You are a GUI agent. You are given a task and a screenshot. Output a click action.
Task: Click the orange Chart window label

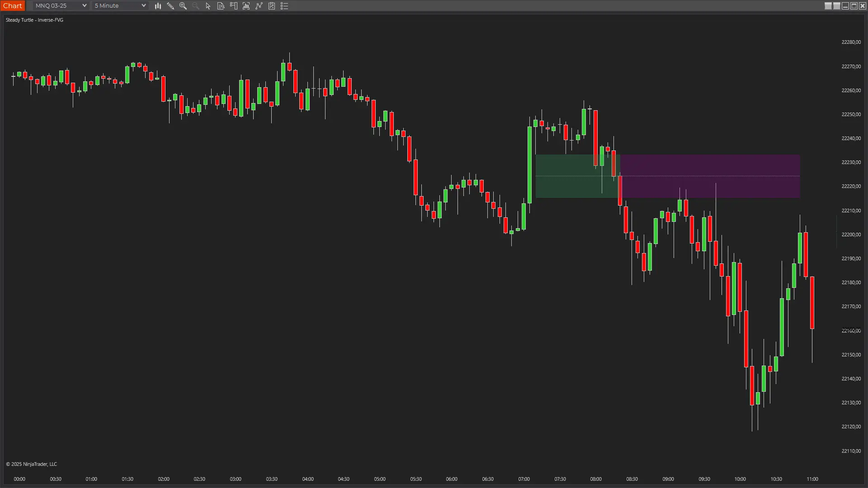tap(13, 5)
